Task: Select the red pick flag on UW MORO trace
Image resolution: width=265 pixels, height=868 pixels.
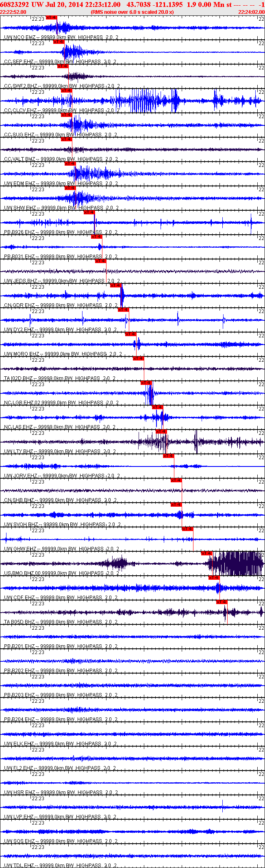Action: click(x=131, y=334)
